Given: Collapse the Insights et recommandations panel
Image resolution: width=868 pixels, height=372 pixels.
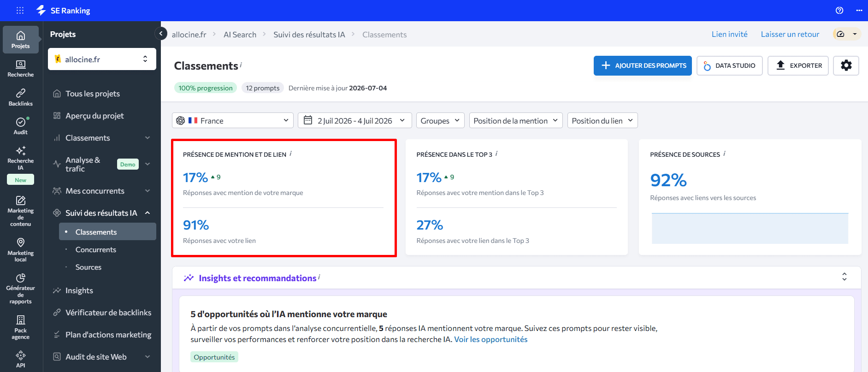Looking at the screenshot, I should (x=844, y=277).
